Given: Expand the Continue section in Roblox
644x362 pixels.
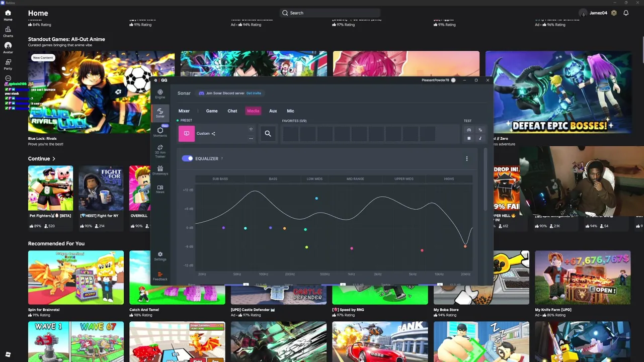Looking at the screenshot, I should (x=42, y=159).
